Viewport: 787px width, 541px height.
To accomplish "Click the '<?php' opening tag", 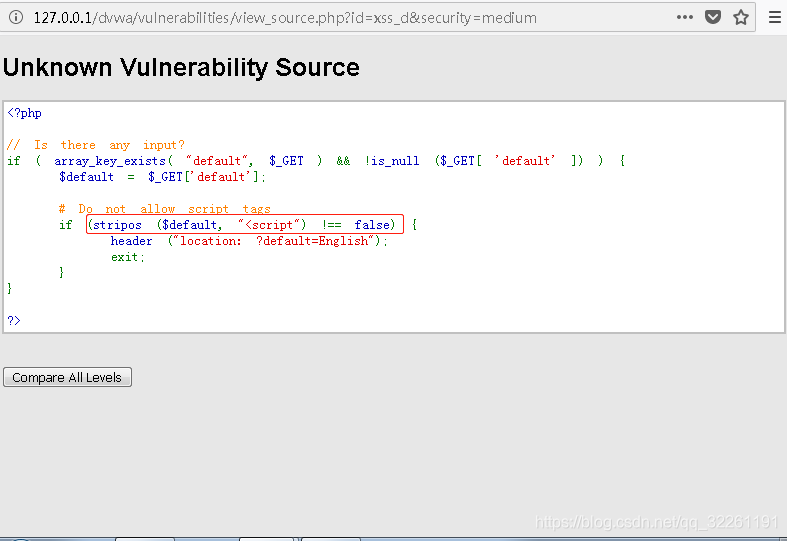I will (x=25, y=113).
